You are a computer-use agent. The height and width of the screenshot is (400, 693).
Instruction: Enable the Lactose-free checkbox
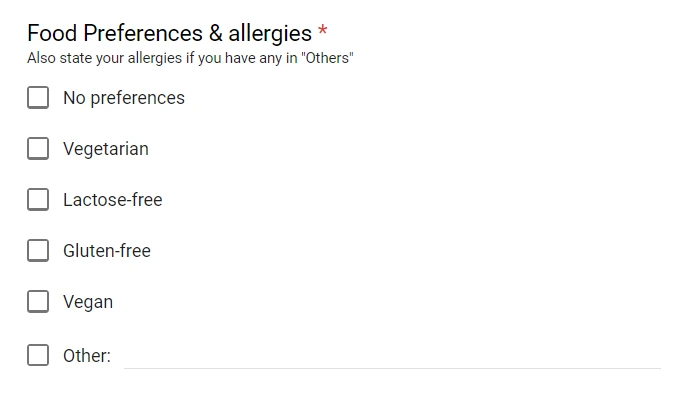click(x=38, y=200)
